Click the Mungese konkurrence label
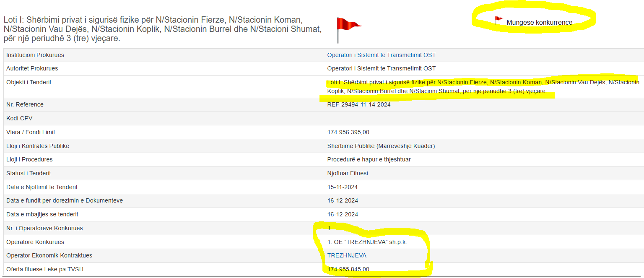Image resolution: width=644 pixels, height=278 pixels. [539, 23]
